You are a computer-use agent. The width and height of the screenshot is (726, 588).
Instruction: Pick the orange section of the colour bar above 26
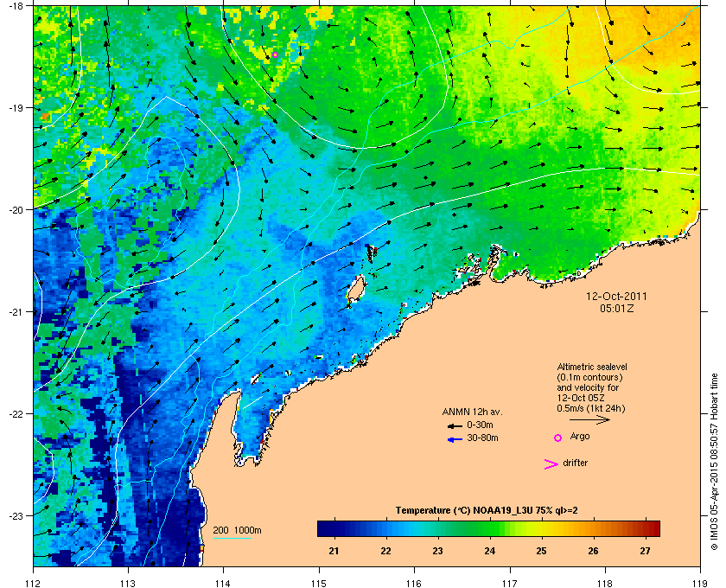(594, 528)
